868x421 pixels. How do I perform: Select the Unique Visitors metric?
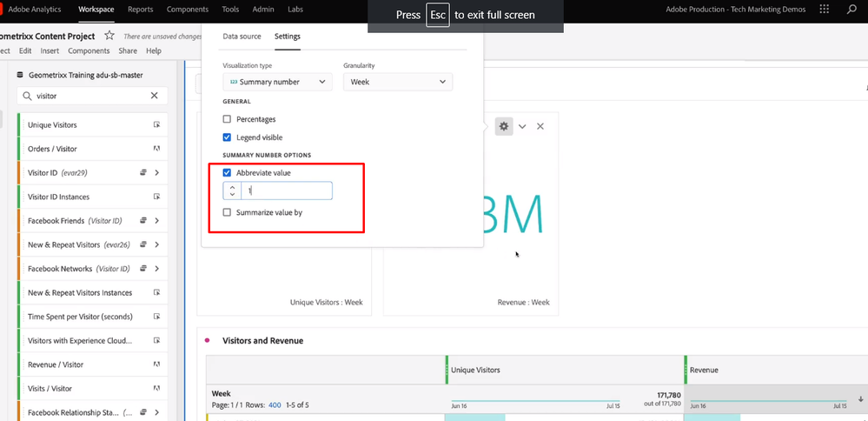pos(52,125)
